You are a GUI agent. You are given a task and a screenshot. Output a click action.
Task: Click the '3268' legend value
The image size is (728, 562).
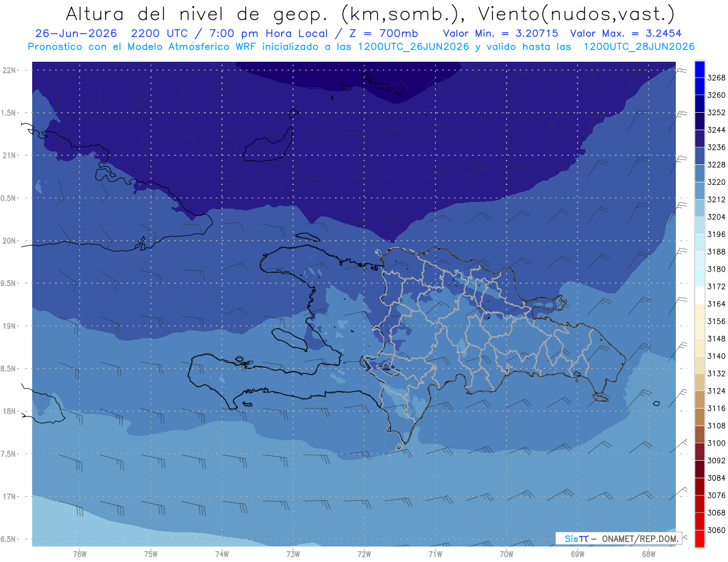[716, 78]
